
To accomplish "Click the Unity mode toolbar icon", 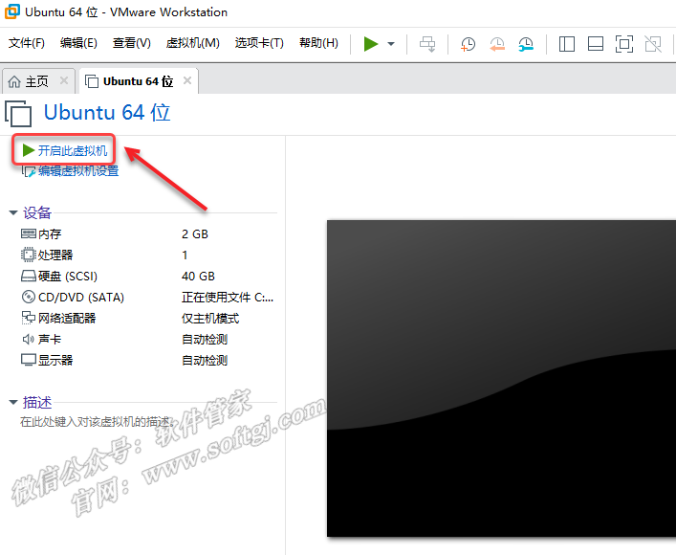I will pyautogui.click(x=653, y=44).
